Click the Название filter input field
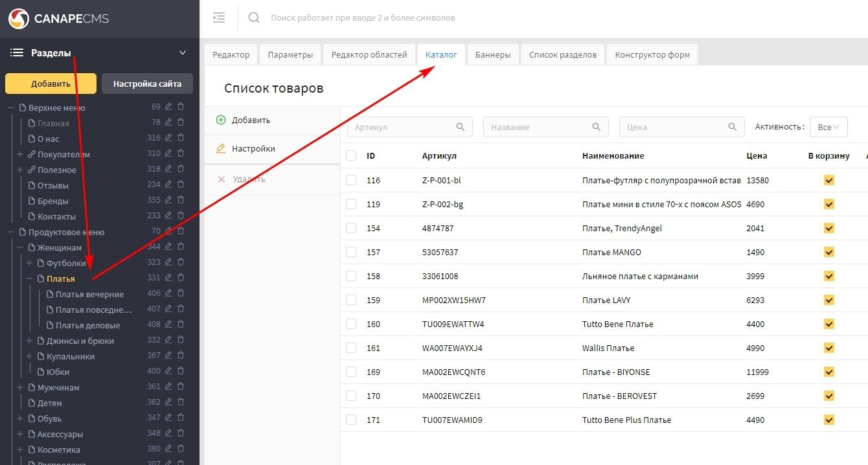 click(538, 127)
